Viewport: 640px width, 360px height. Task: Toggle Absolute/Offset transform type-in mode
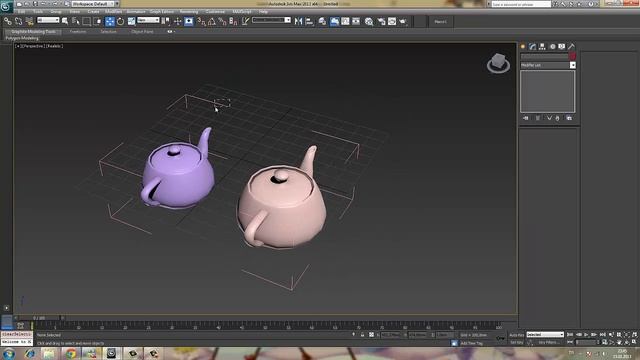click(x=371, y=335)
